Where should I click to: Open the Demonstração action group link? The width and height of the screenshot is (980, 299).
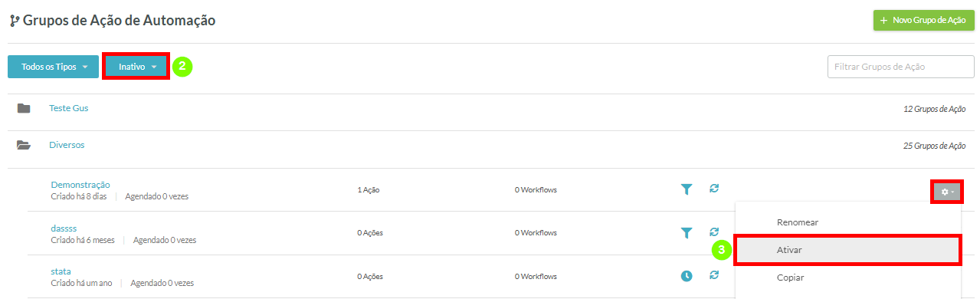click(80, 185)
